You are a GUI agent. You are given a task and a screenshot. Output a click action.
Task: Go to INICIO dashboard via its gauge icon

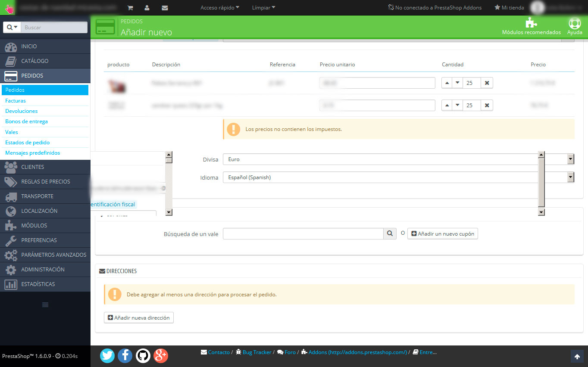pos(11,47)
